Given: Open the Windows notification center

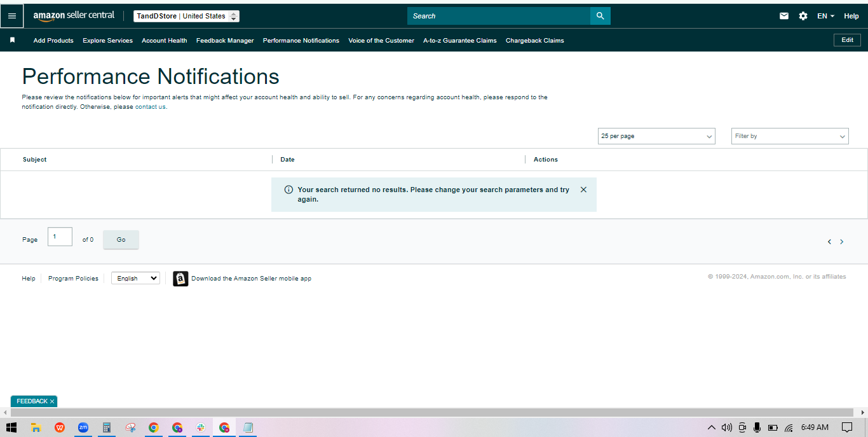Looking at the screenshot, I should [x=847, y=427].
